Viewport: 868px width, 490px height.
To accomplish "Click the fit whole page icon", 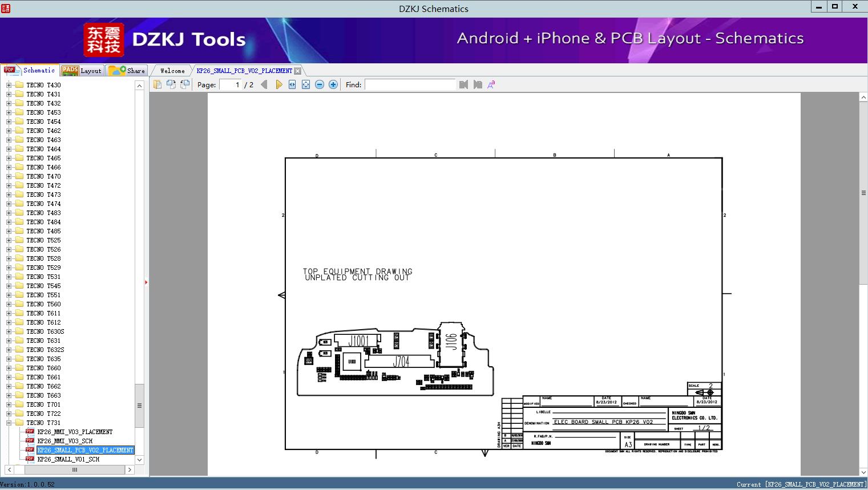I will 306,84.
